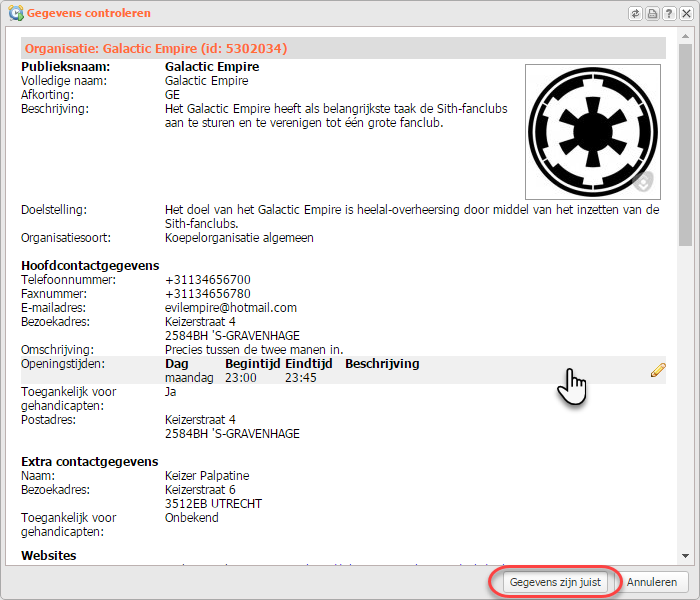Confirm with Gegevens zijn juist button
The width and height of the screenshot is (700, 600).
(x=555, y=582)
